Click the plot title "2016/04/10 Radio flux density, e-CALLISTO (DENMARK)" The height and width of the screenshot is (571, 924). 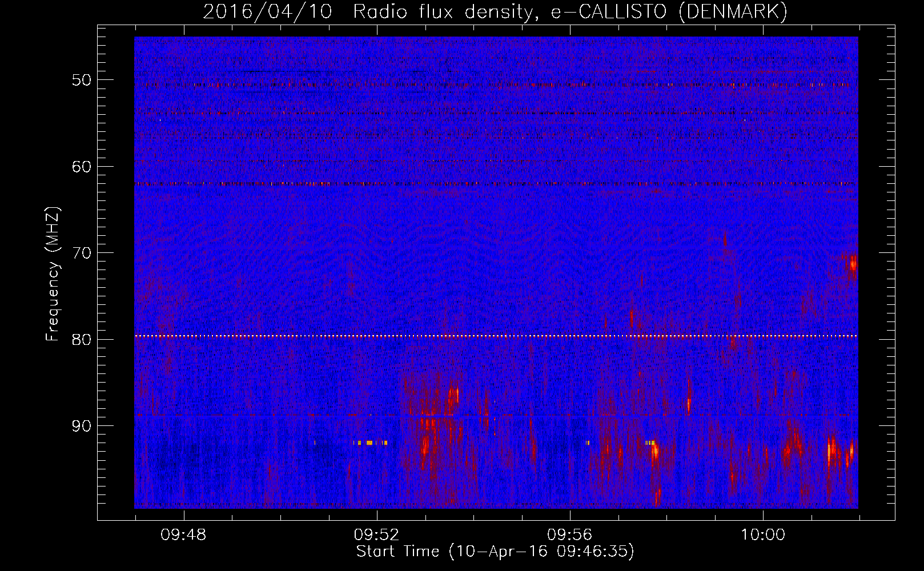point(495,11)
